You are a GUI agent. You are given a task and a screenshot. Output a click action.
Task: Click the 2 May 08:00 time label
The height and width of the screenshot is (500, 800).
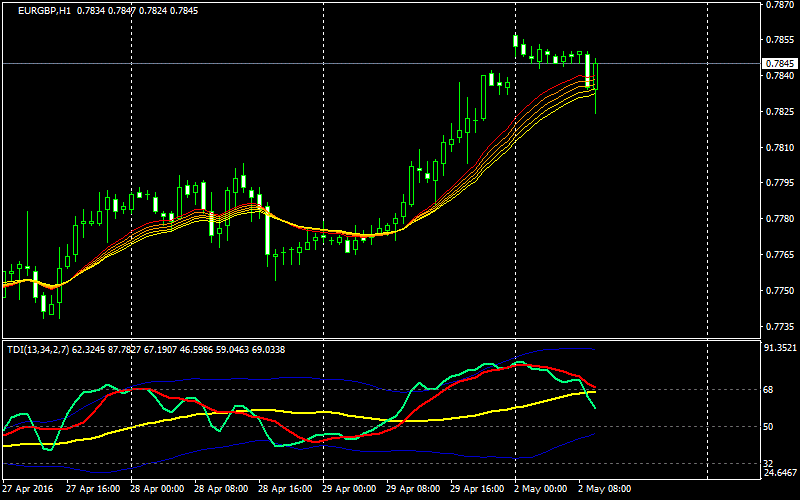pos(605,489)
